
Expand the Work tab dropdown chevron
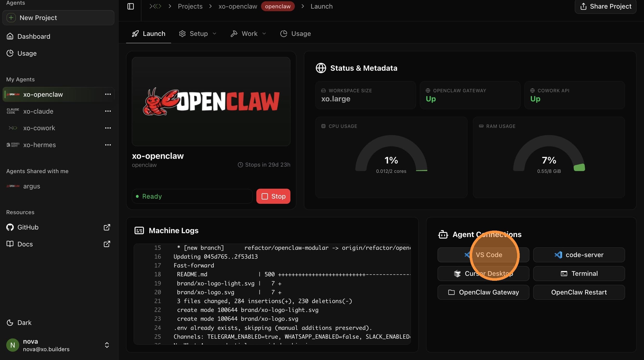click(264, 34)
